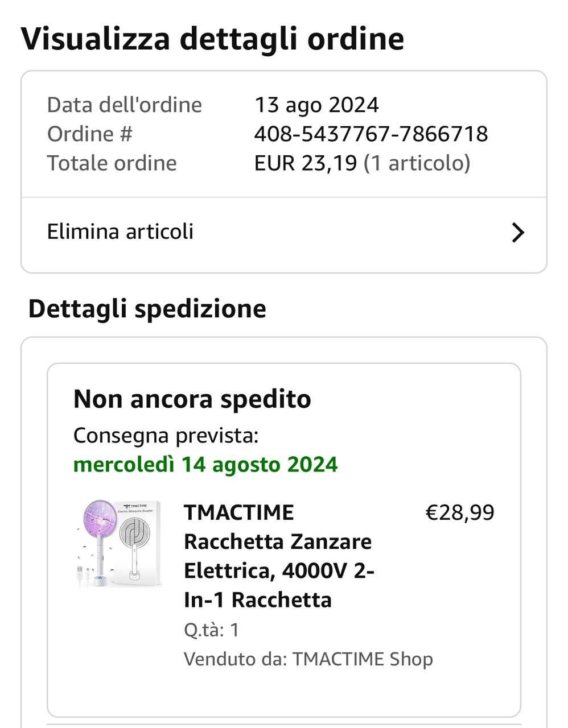The image size is (568, 728).
Task: Click the Visualizza dettagli ordine page title
Action: [212, 39]
